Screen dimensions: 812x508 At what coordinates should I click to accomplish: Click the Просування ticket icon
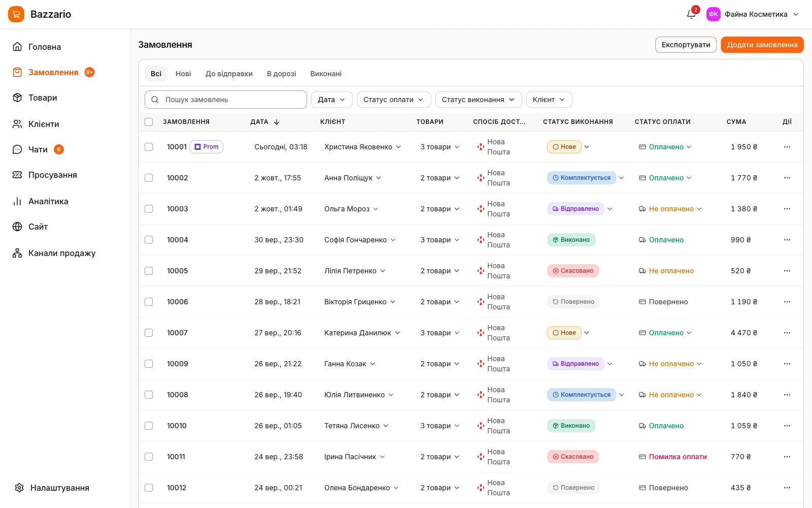(x=17, y=175)
